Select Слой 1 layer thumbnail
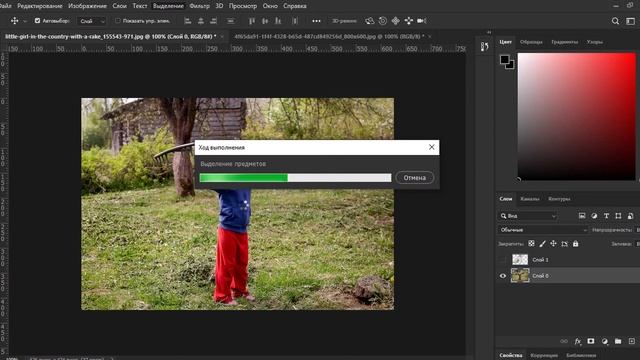640x360 pixels. (x=520, y=260)
